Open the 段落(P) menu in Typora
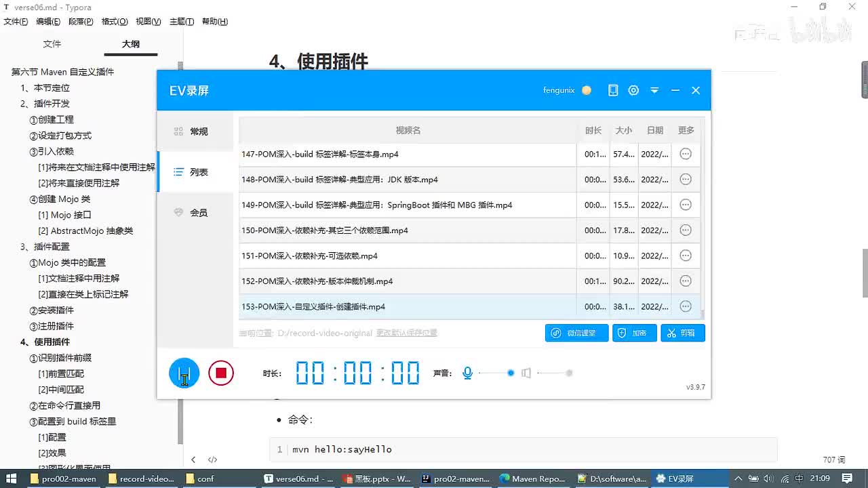Viewport: 868px width, 488px height. pyautogui.click(x=81, y=22)
